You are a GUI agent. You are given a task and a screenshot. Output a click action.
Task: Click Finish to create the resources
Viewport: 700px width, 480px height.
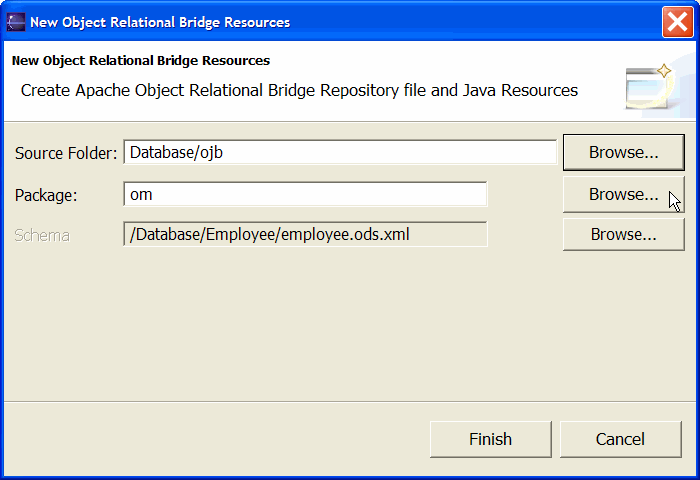(491, 439)
